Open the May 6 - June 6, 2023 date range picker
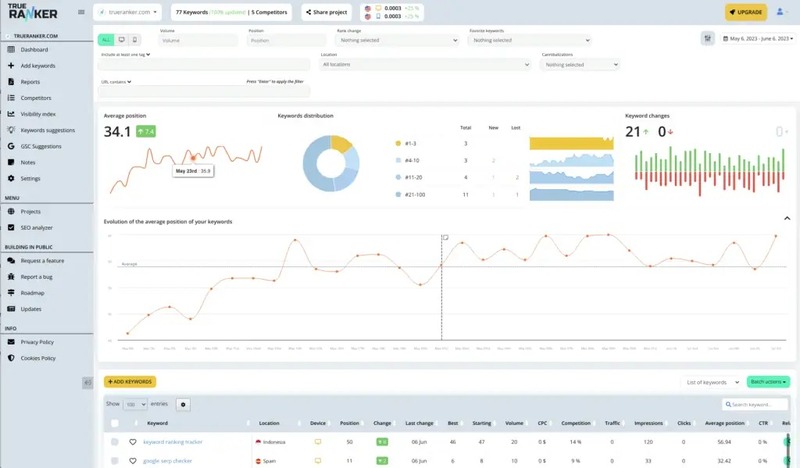Image resolution: width=800 pixels, height=468 pixels. 758,38
